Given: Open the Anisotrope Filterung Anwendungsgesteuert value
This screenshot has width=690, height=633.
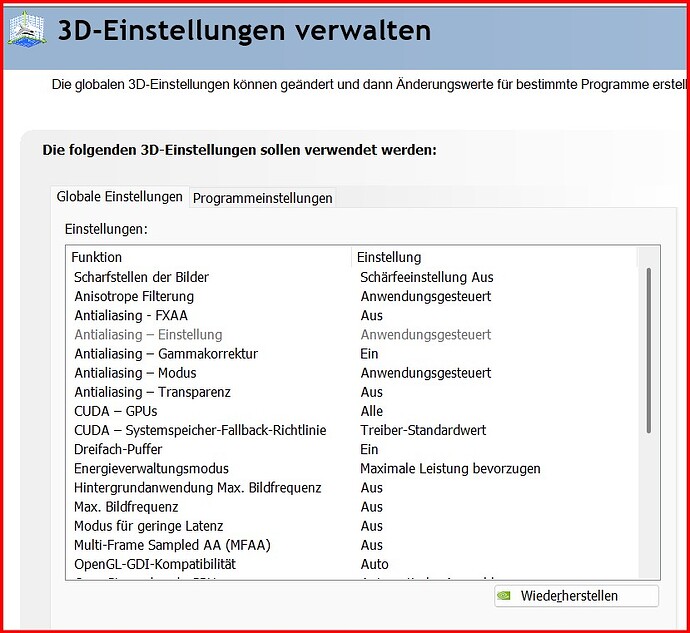Looking at the screenshot, I should [x=426, y=296].
